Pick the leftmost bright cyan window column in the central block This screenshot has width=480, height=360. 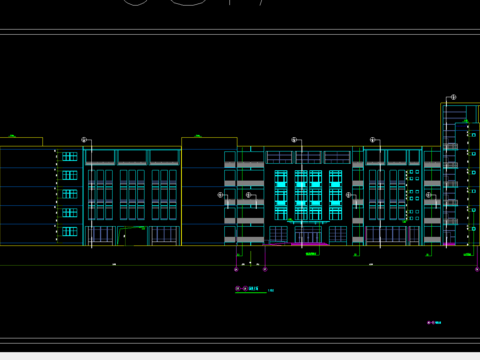tap(281, 195)
